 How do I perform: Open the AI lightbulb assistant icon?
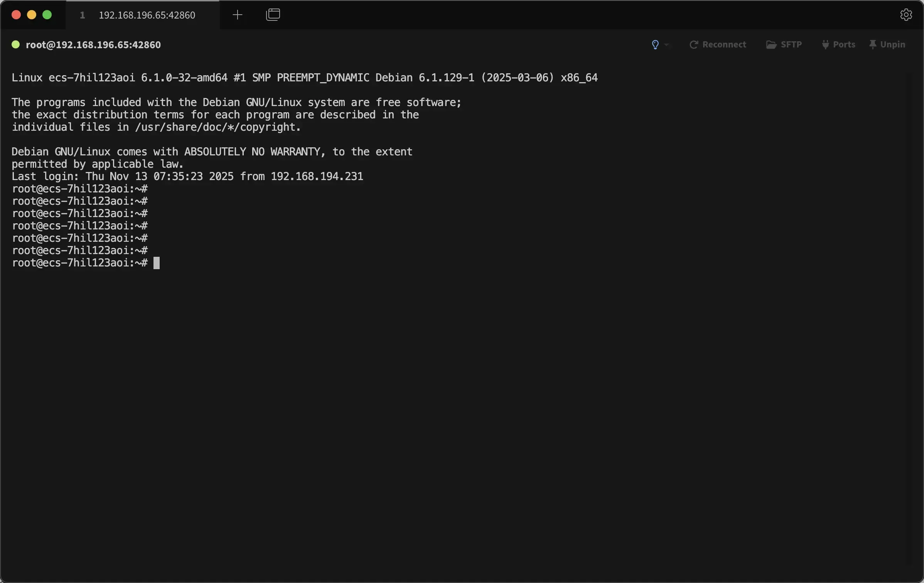click(x=654, y=44)
